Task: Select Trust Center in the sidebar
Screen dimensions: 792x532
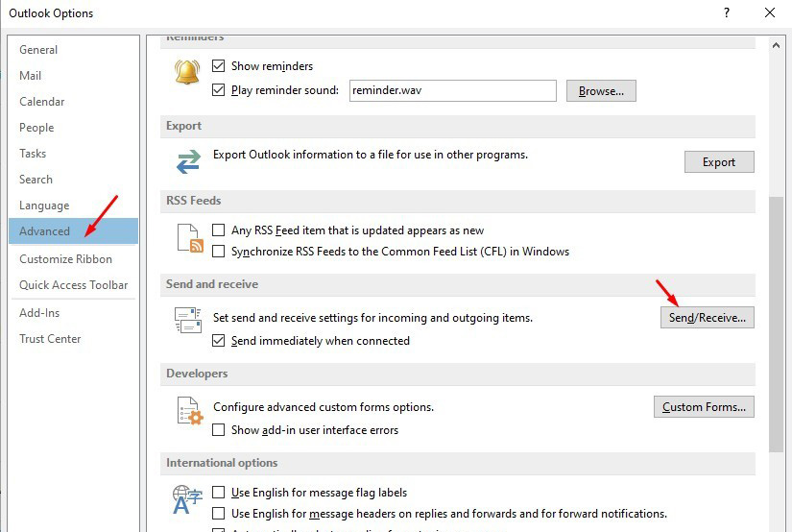Action: coord(50,339)
